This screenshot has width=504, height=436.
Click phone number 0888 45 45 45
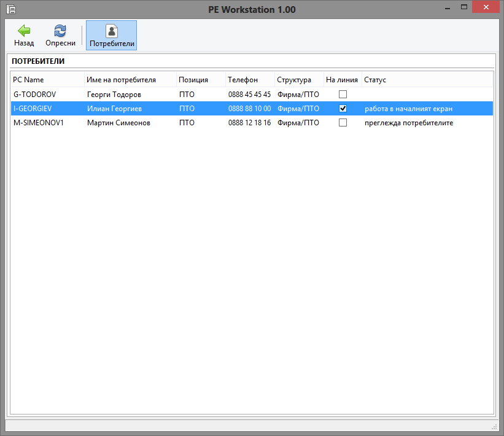[249, 95]
